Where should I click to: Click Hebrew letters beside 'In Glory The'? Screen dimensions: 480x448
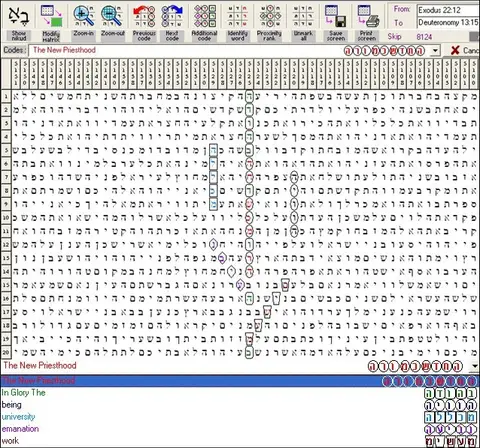(x=450, y=393)
